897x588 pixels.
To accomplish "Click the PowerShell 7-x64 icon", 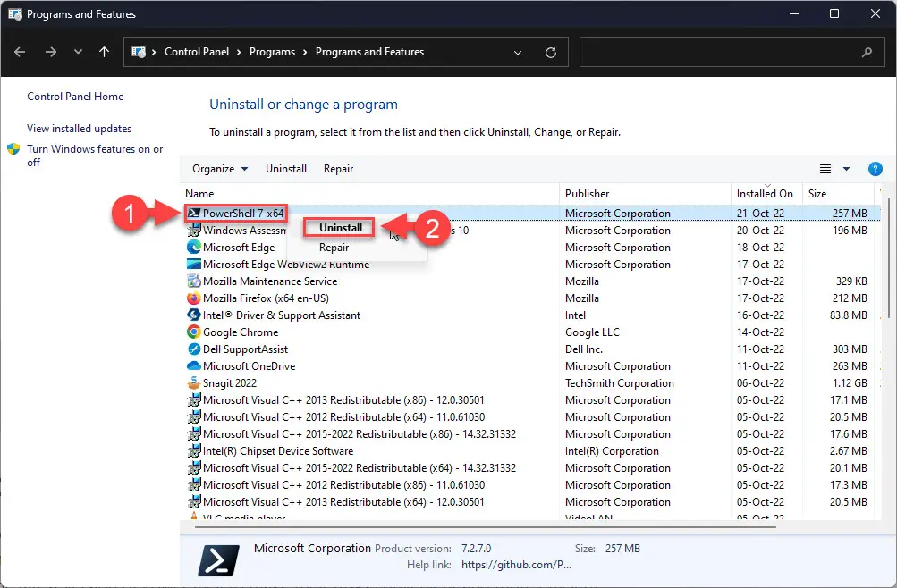I will pyautogui.click(x=194, y=214).
